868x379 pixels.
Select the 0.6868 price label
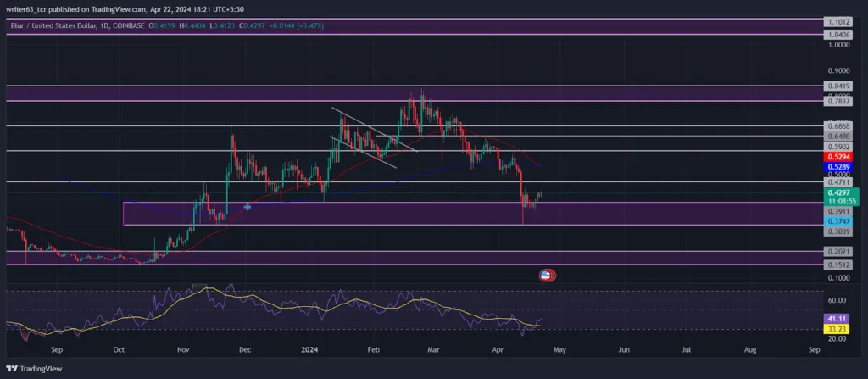(837, 126)
